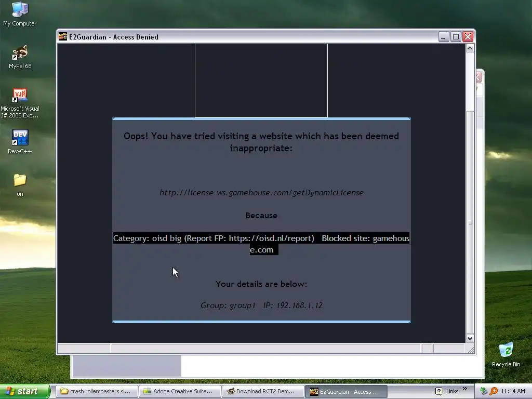
Task: Click E2Guardian window title bar icon
Action: [x=63, y=36]
